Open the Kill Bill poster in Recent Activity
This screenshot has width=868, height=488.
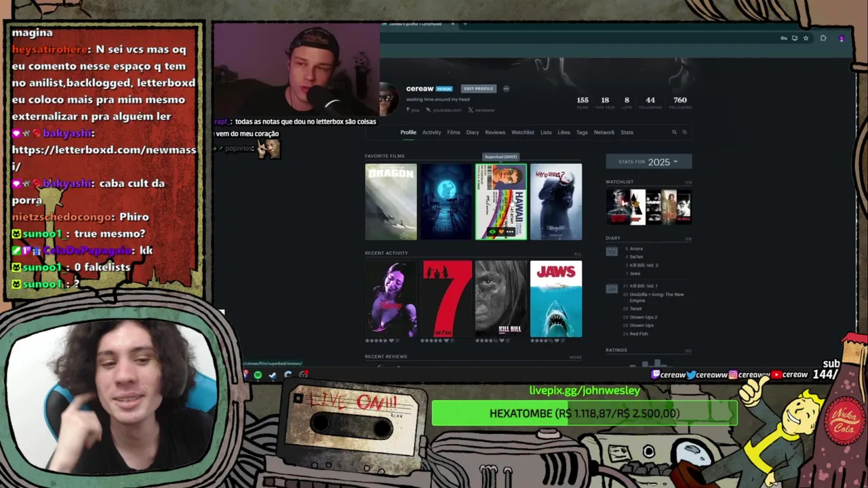click(501, 299)
